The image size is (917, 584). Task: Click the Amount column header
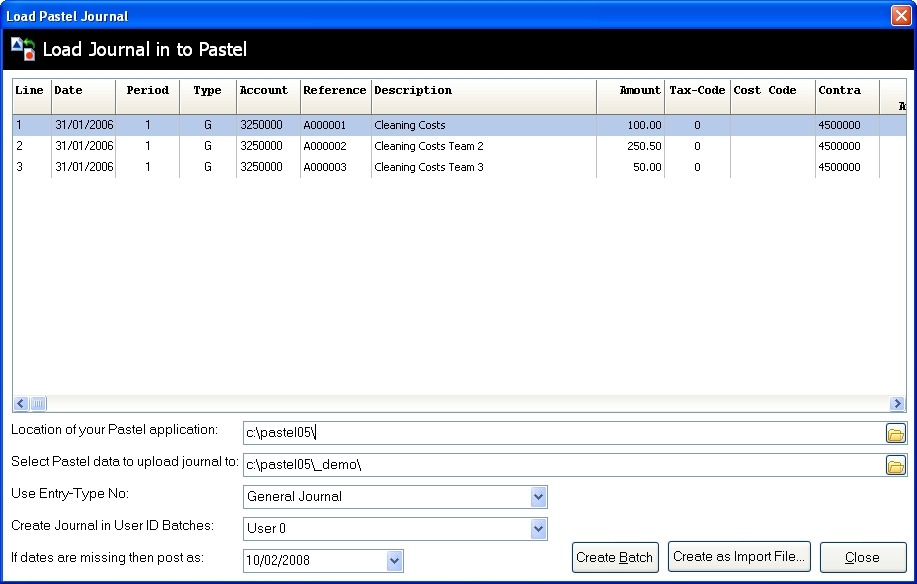(631, 96)
